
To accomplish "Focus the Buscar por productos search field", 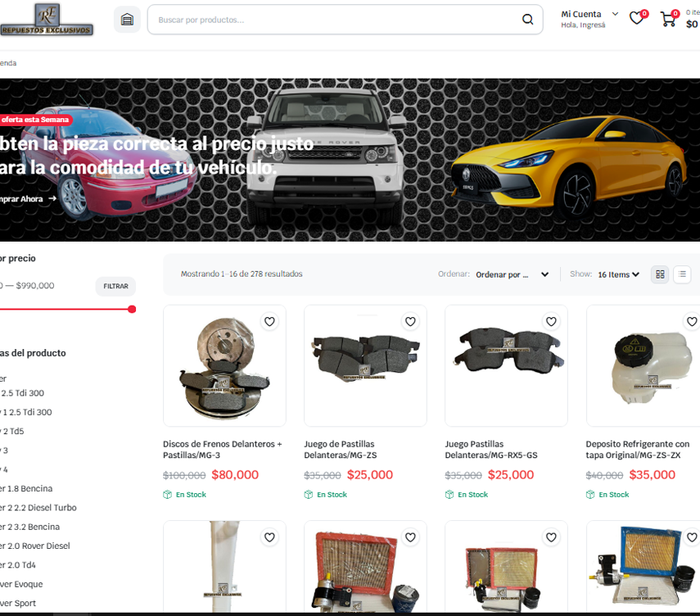I will point(336,20).
